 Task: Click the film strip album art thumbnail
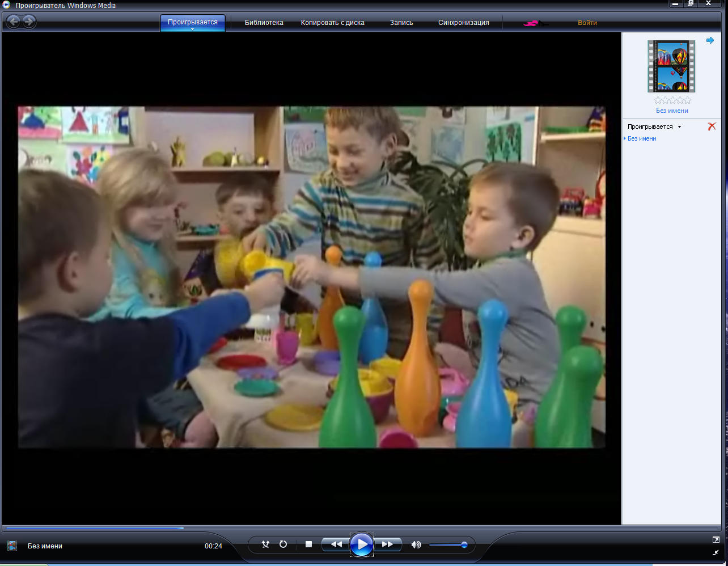click(x=671, y=66)
